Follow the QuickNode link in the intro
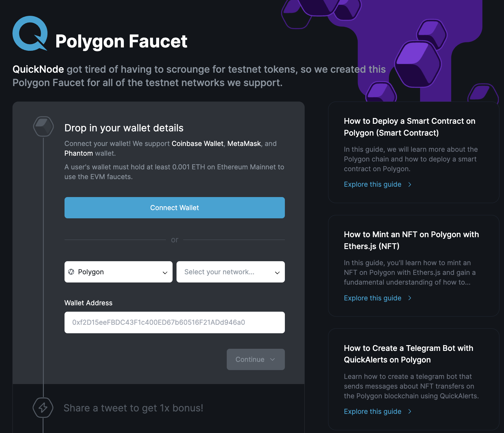Viewport: 504px width, 433px height. [x=38, y=69]
